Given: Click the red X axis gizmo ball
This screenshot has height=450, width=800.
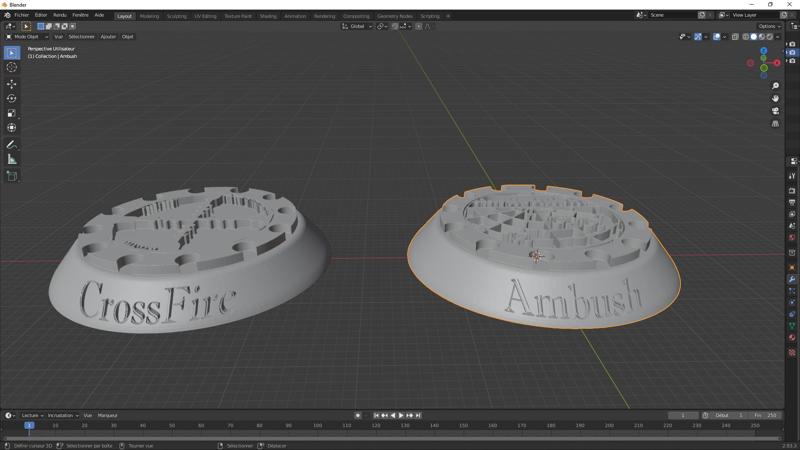Looking at the screenshot, I should coord(777,63).
